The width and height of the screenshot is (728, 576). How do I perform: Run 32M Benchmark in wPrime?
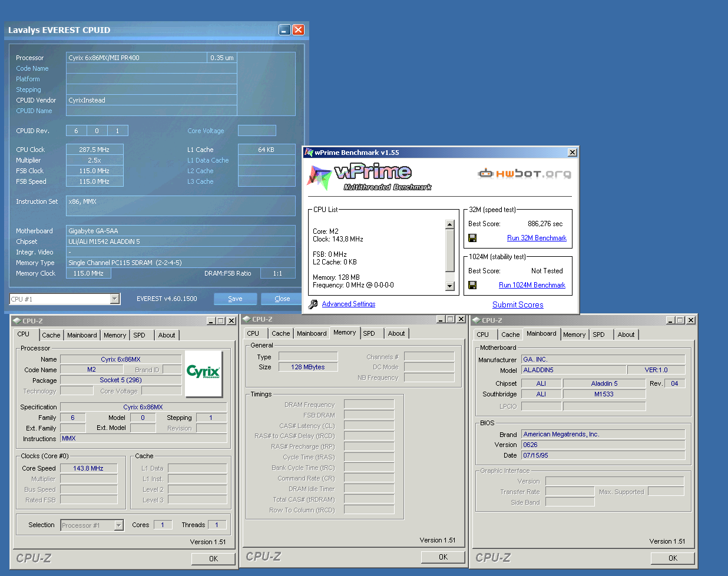coord(537,238)
